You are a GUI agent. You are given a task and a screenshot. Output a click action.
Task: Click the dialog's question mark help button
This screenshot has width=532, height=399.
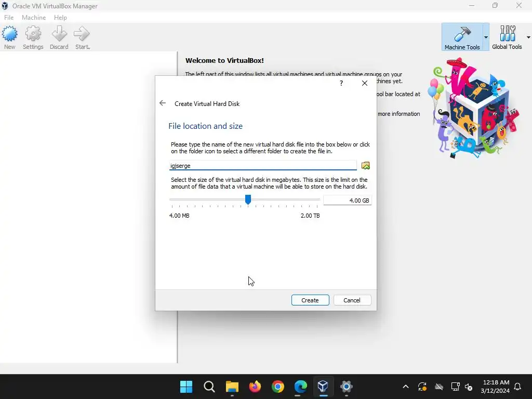pyautogui.click(x=341, y=83)
